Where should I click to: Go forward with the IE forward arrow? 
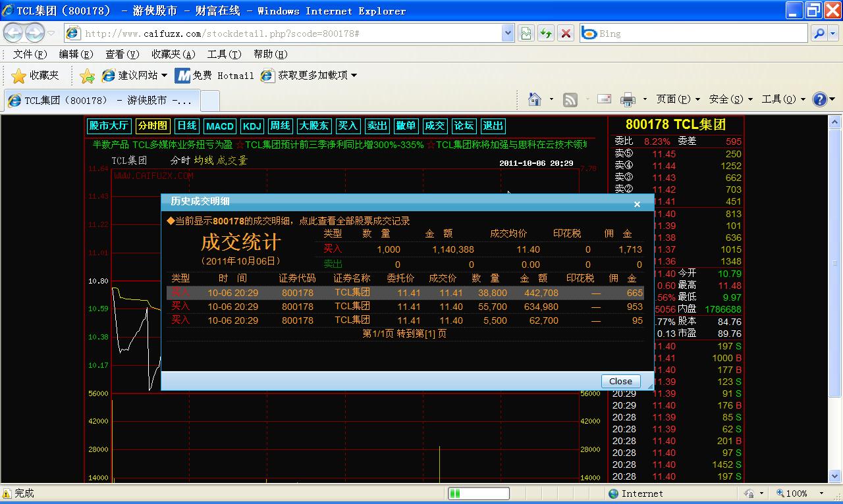tap(34, 33)
